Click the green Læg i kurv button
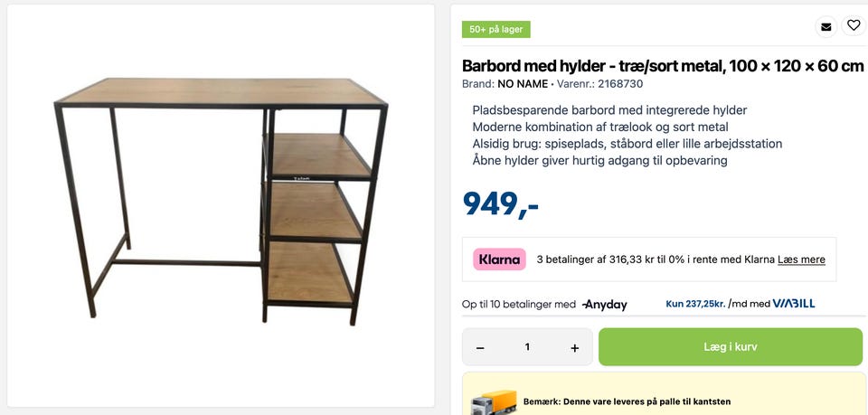This screenshot has width=868, height=415. (x=731, y=347)
